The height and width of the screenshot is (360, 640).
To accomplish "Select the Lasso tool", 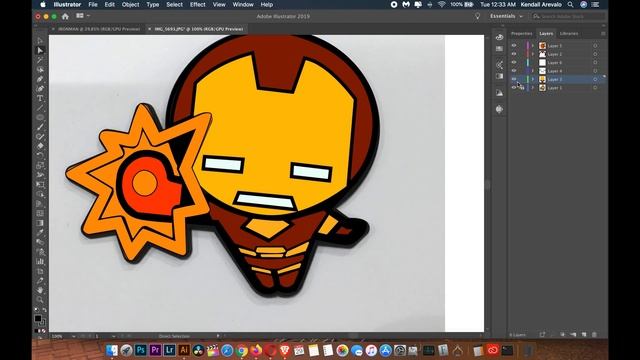I will (40, 70).
